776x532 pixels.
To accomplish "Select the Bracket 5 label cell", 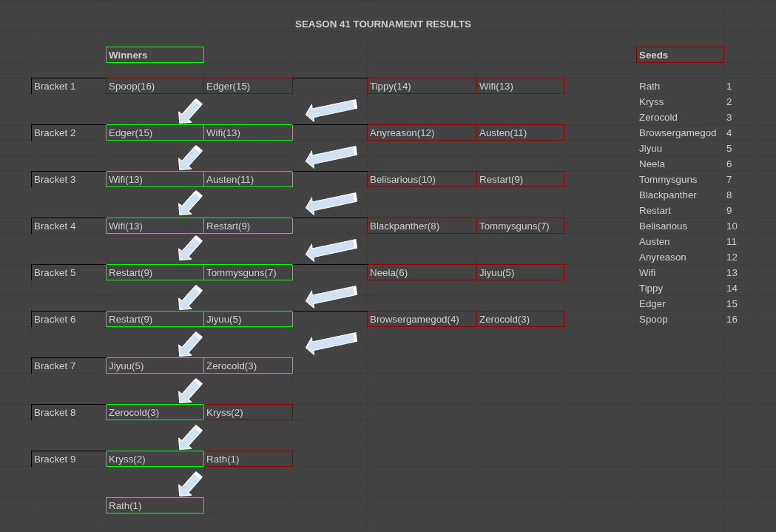I will click(x=69, y=272).
